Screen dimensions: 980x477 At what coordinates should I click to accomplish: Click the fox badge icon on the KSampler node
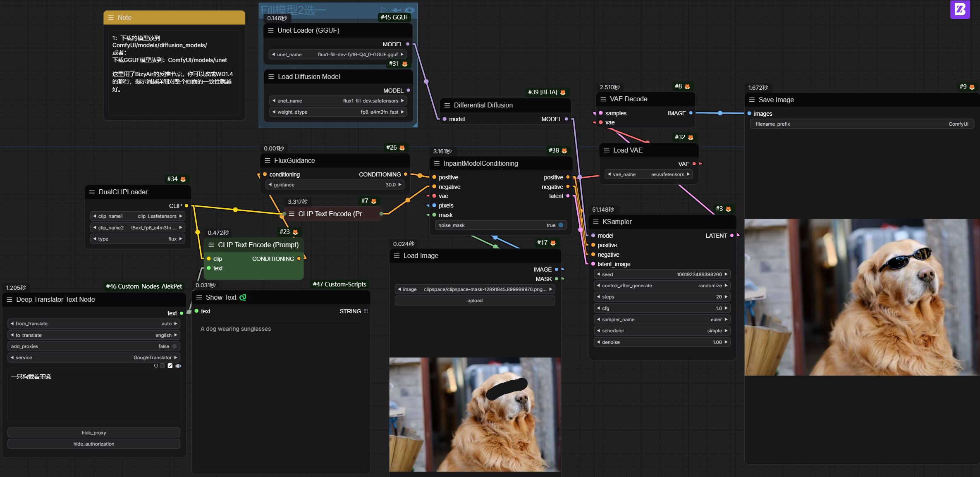click(728, 208)
